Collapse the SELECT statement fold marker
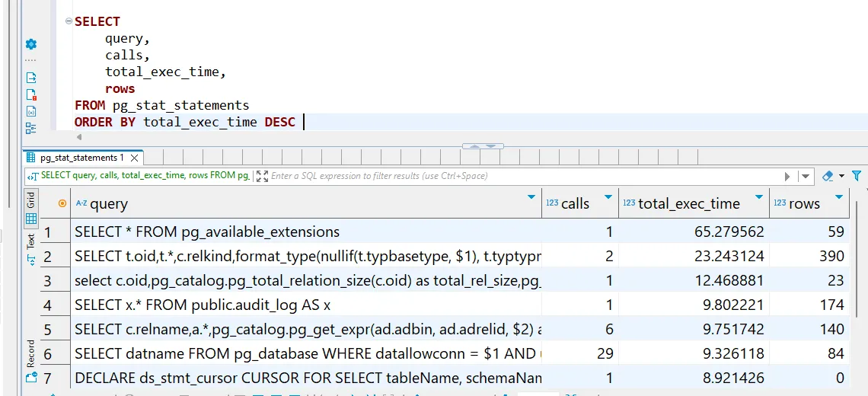Viewport: 868px width, 396px height. click(x=69, y=21)
